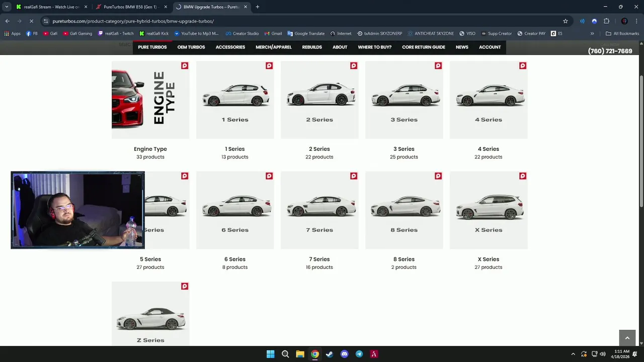Open the ACCESSORIES nav menu
The image size is (644, 362).
(230, 47)
